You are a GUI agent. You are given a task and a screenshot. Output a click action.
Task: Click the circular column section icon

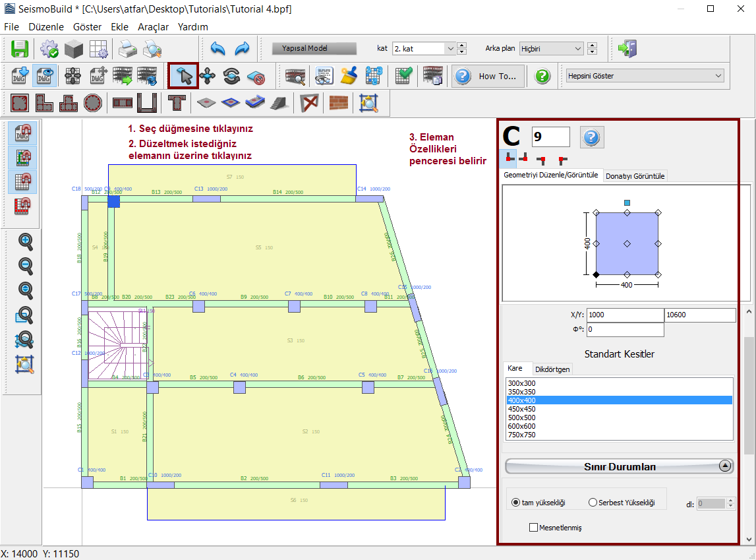(x=92, y=103)
